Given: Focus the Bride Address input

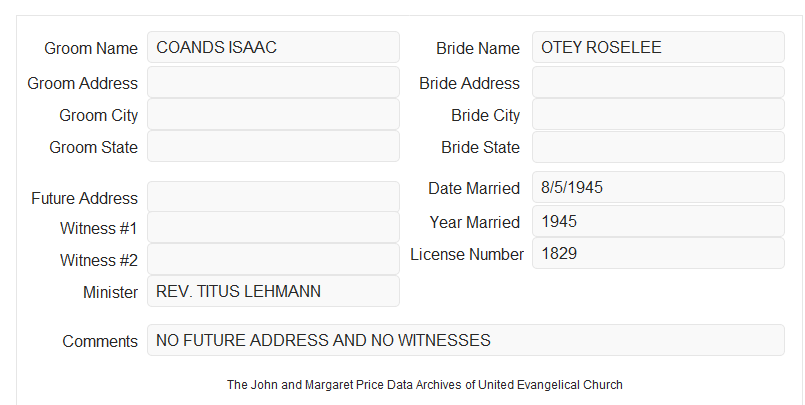Looking at the screenshot, I should [x=658, y=82].
